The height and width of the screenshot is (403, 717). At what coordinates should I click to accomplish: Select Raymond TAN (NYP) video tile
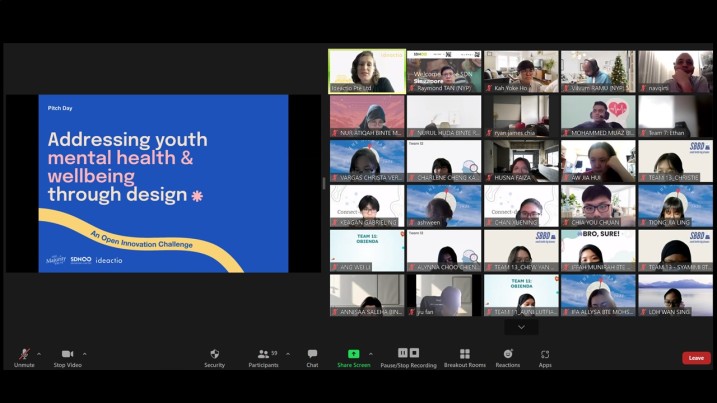tap(444, 71)
